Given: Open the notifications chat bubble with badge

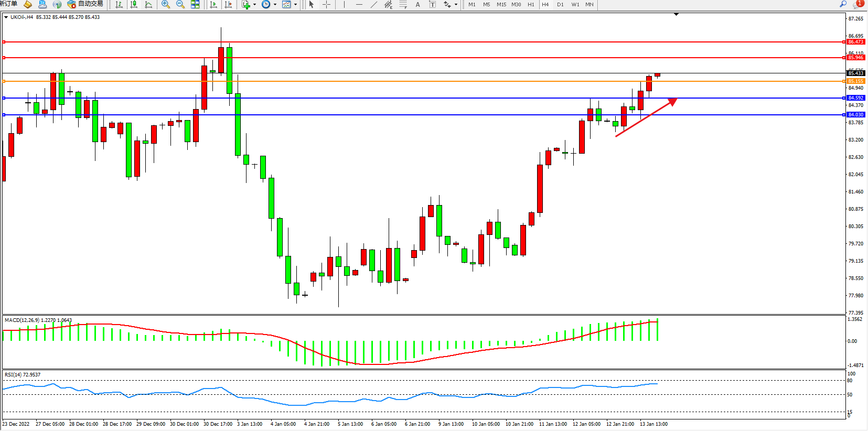Looking at the screenshot, I should [858, 4].
